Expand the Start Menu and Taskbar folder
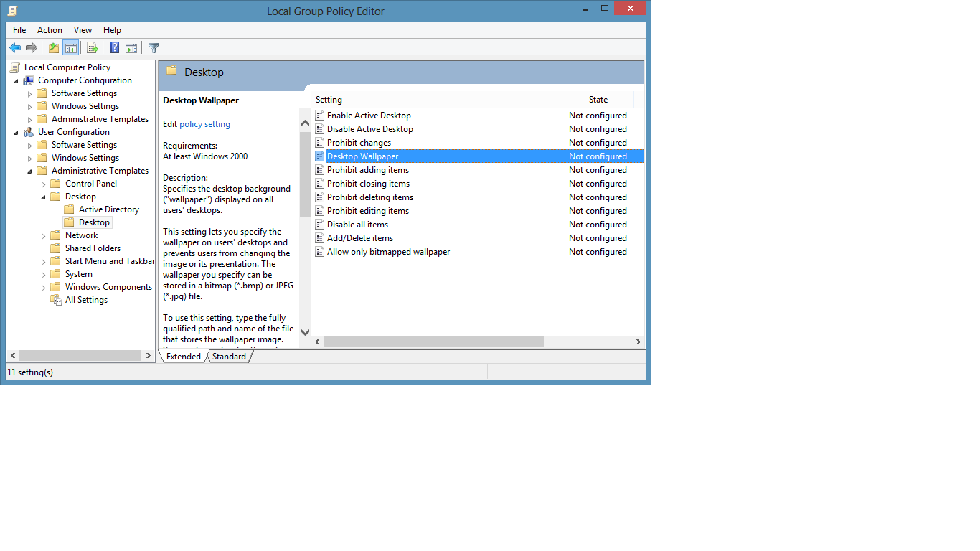The height and width of the screenshot is (551, 980). (44, 261)
